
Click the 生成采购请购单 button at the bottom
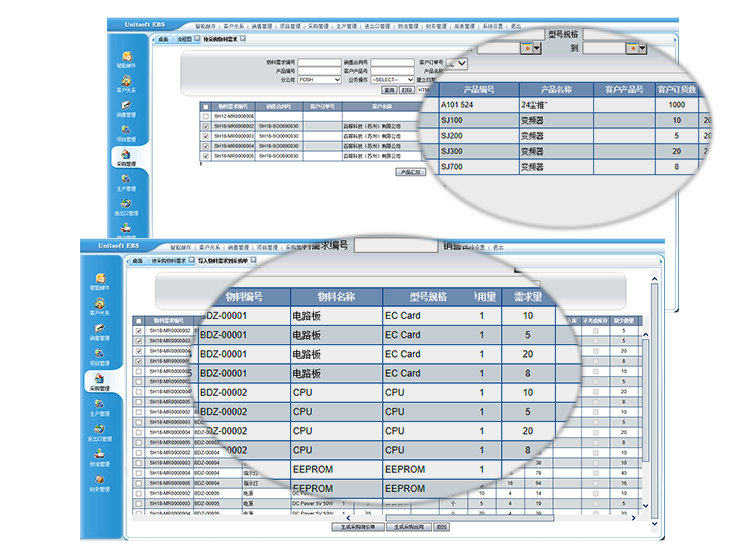[356, 526]
